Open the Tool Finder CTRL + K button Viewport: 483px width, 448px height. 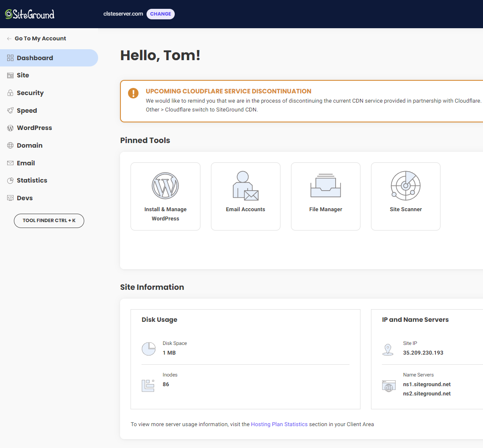49,220
